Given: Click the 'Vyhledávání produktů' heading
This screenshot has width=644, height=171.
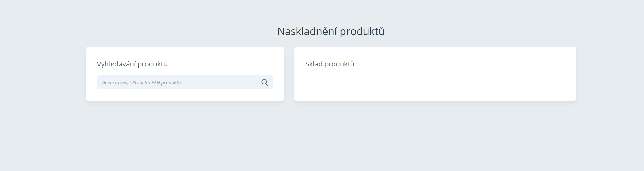Looking at the screenshot, I should click(x=132, y=64).
